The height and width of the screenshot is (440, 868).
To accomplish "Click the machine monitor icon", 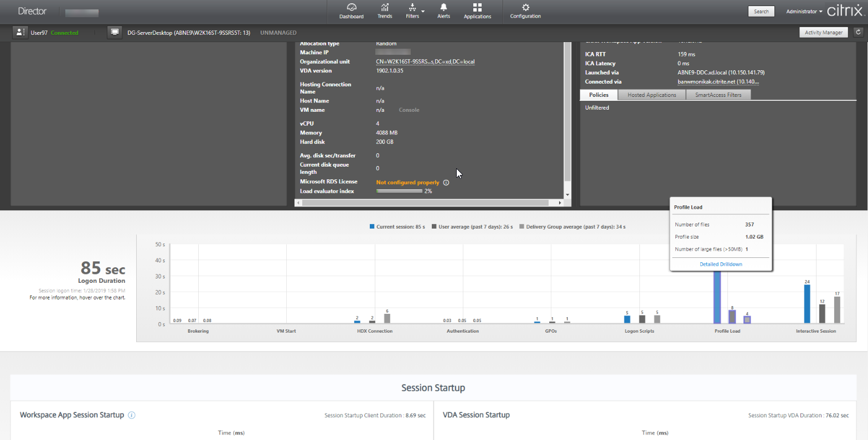I will coord(115,32).
